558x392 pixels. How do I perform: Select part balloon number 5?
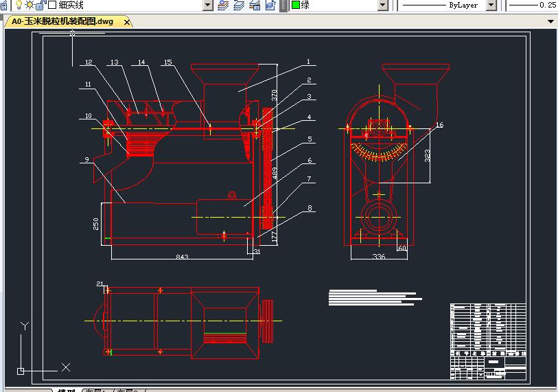tap(310, 139)
